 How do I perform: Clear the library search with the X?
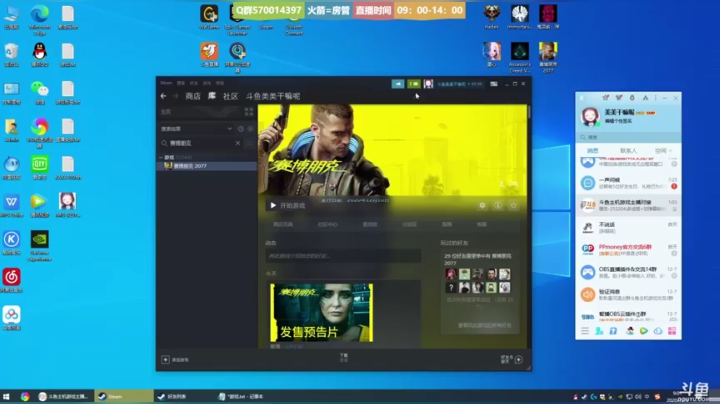coord(237,143)
